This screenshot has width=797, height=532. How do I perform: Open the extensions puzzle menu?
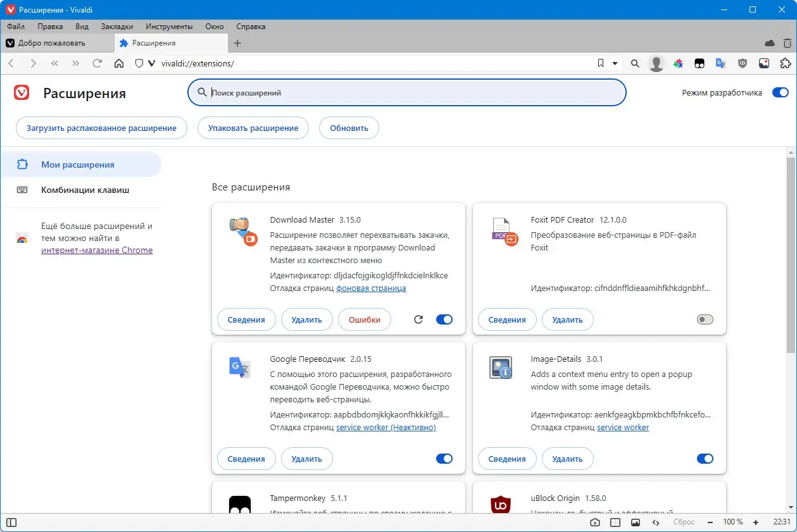(786, 63)
